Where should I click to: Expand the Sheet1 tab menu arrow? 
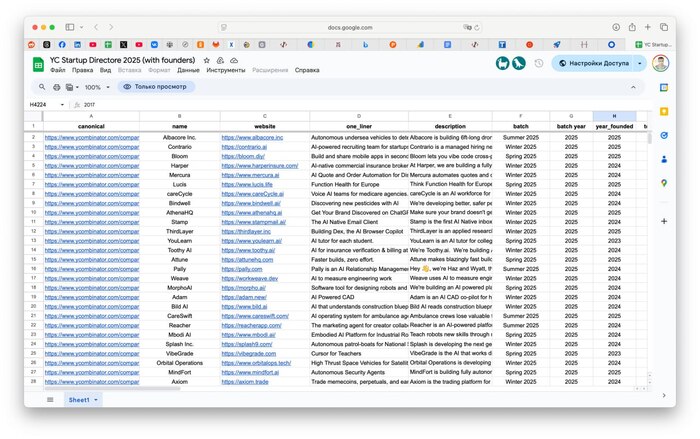(96, 400)
